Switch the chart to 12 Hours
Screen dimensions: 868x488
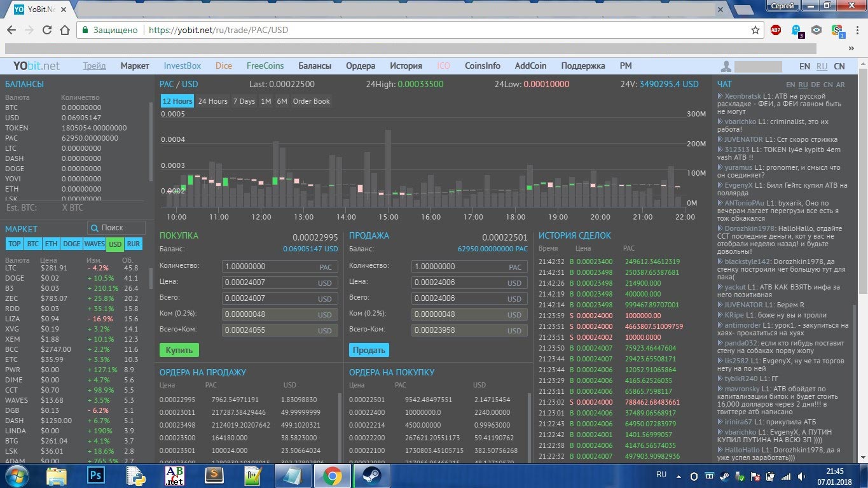tap(177, 101)
